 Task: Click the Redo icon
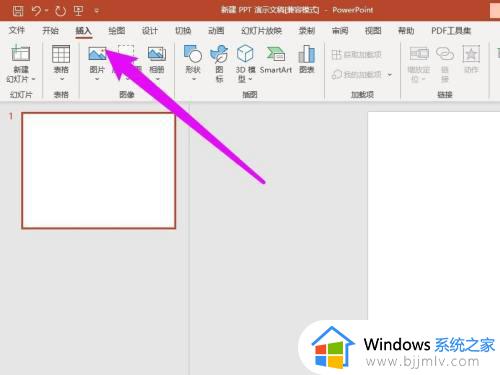pos(60,11)
